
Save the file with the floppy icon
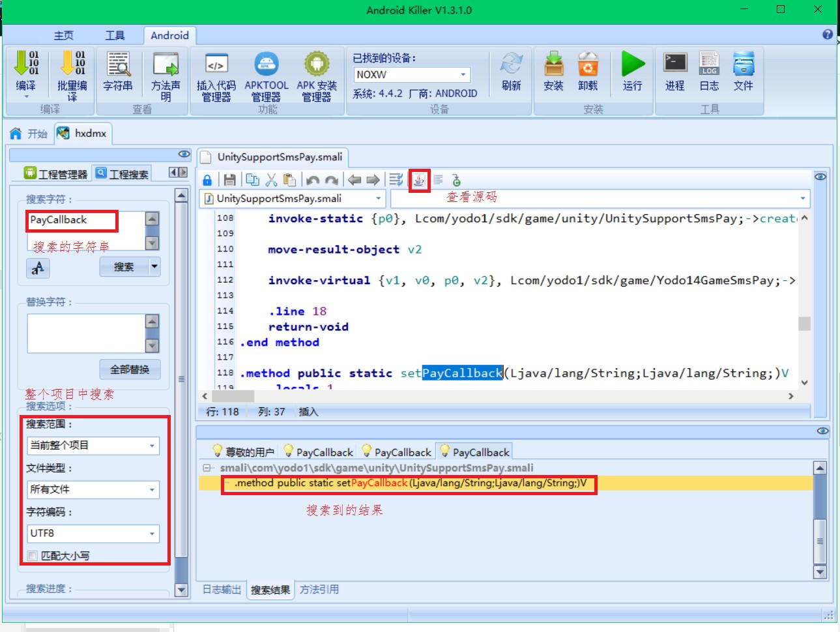coord(229,180)
